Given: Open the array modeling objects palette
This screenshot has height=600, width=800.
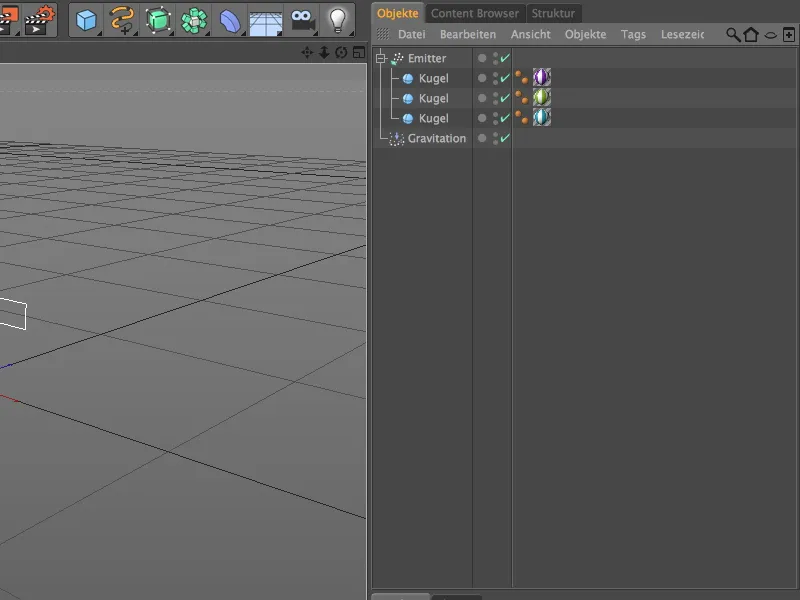Looking at the screenshot, I should (x=194, y=20).
